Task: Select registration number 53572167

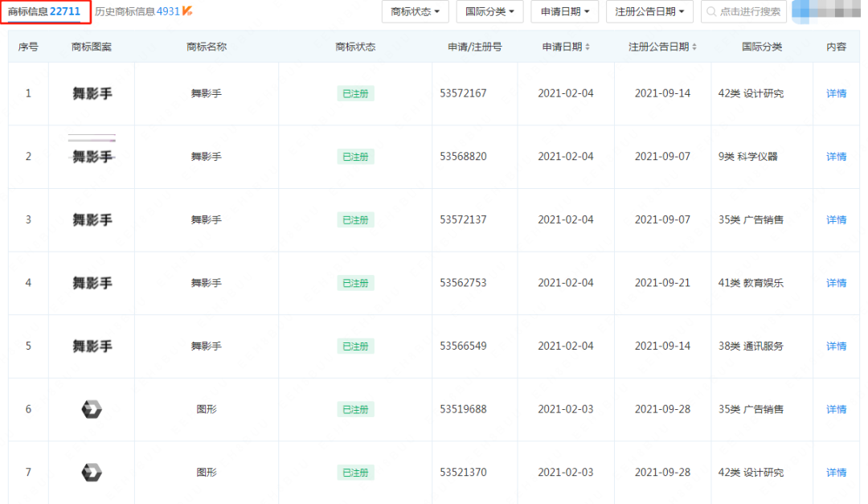Action: click(x=464, y=93)
